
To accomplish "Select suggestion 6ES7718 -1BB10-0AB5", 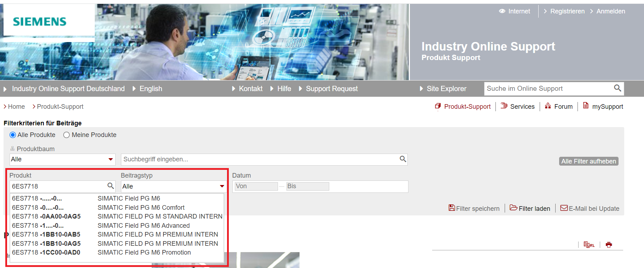I will [x=117, y=234].
